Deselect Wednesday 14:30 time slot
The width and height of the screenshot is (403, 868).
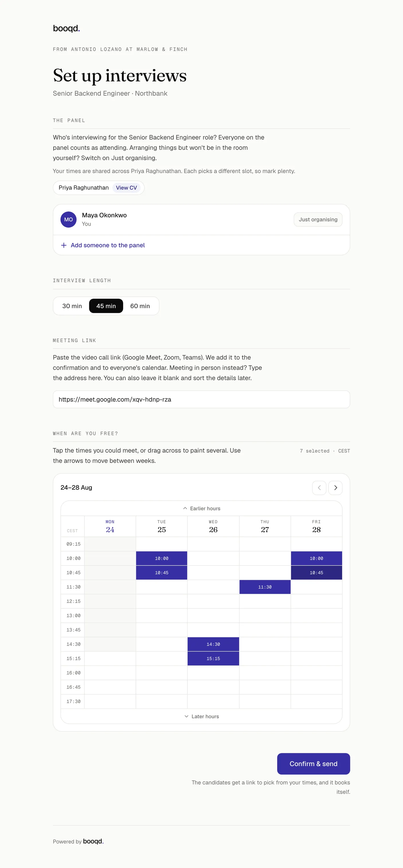click(x=213, y=644)
